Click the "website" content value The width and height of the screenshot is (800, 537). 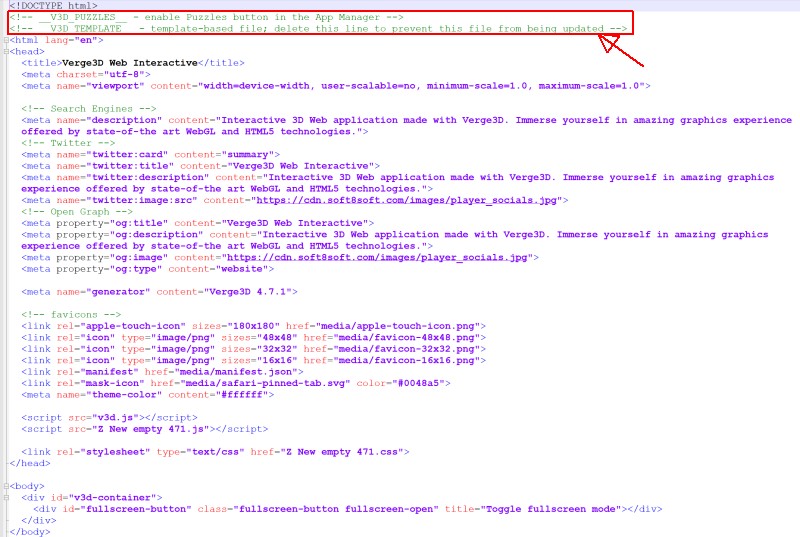click(x=242, y=269)
